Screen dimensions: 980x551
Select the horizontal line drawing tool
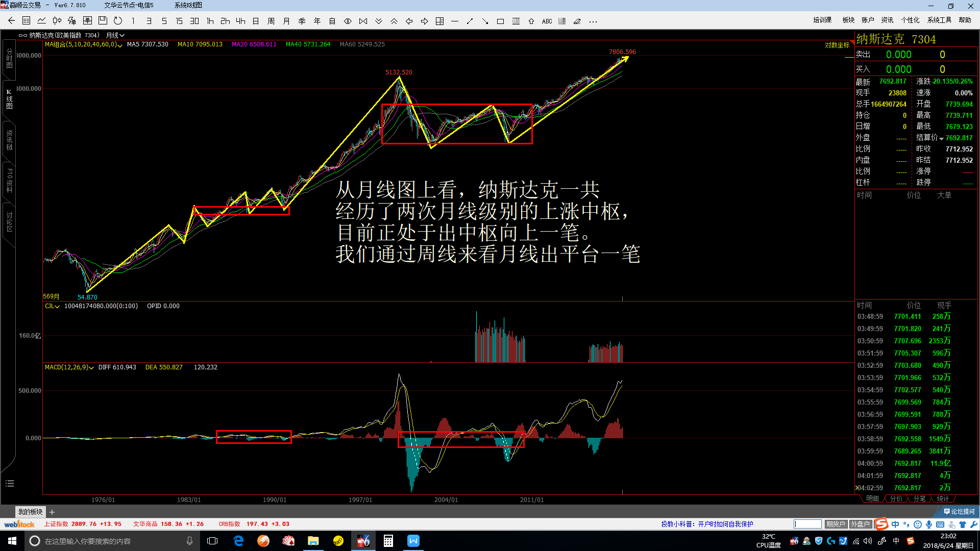coord(455,21)
